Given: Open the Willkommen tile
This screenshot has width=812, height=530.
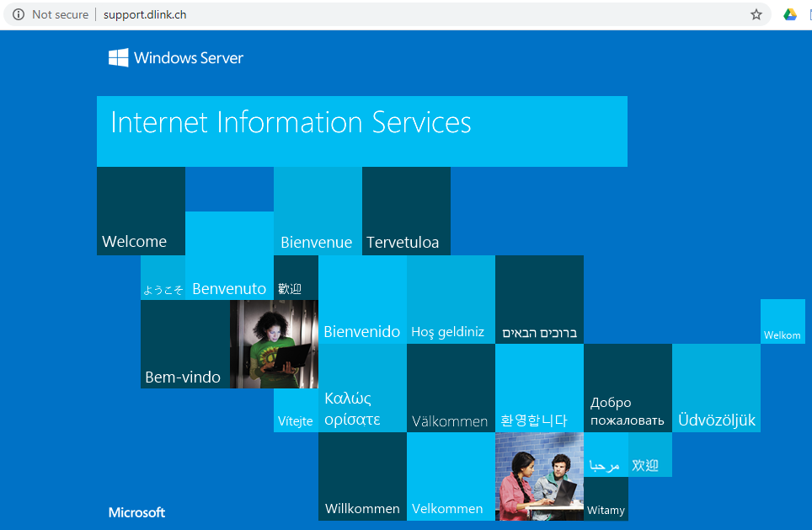Looking at the screenshot, I should click(x=362, y=476).
